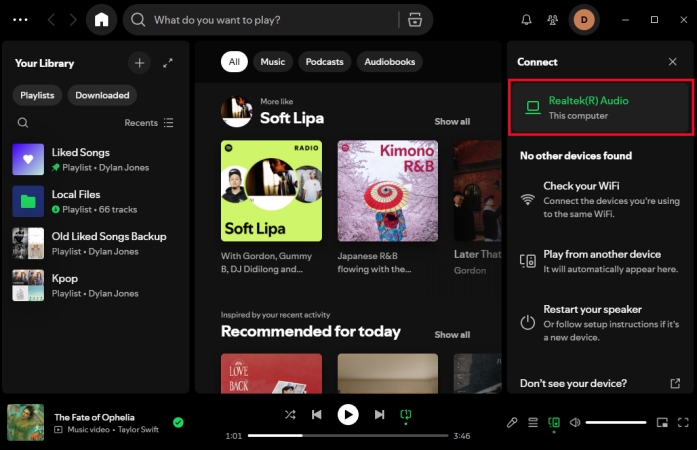Close the Connect panel
Screen dimensions: 697x450
pos(673,62)
